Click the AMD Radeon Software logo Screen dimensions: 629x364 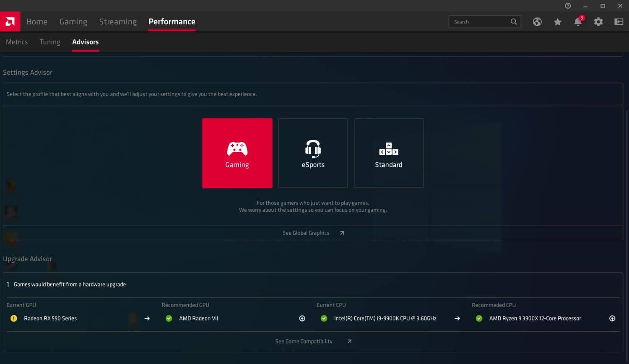10,21
